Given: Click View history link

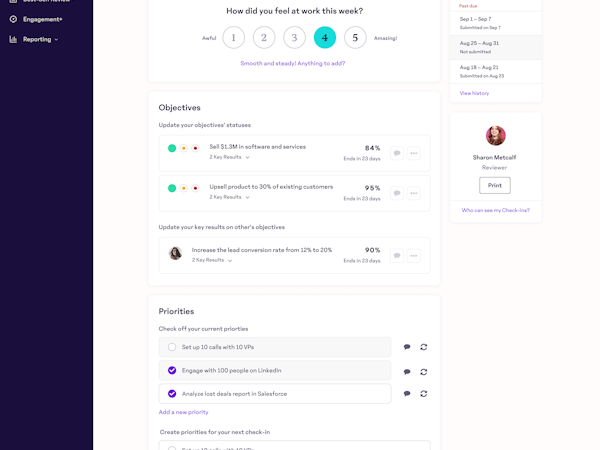Looking at the screenshot, I should pyautogui.click(x=474, y=93).
